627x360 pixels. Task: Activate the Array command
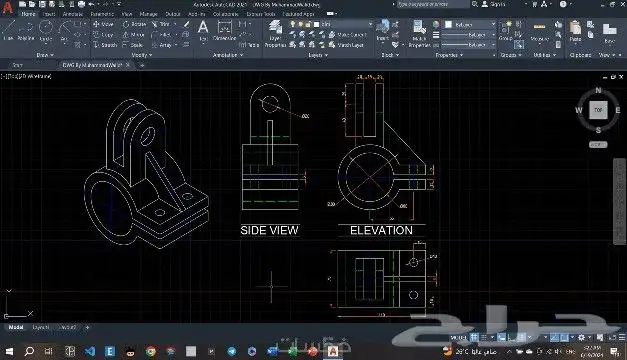[x=162, y=45]
